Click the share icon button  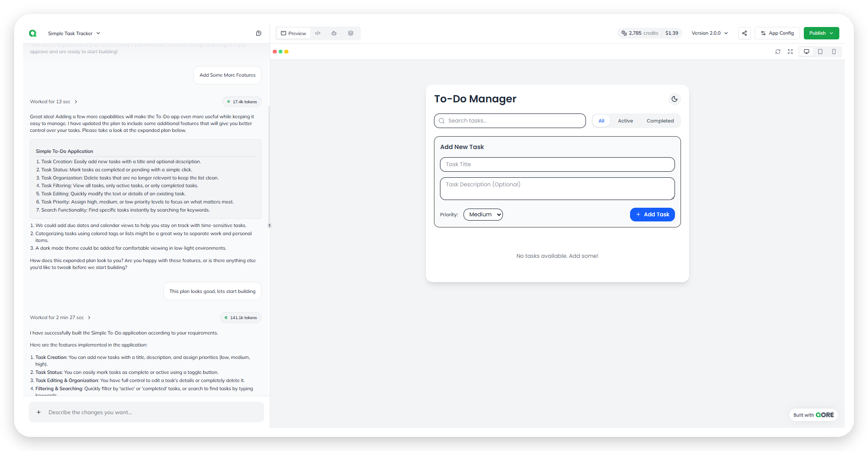744,33
